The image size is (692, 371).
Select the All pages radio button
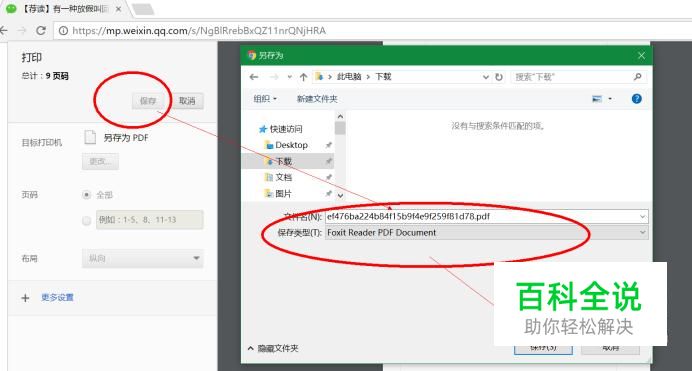[x=86, y=195]
